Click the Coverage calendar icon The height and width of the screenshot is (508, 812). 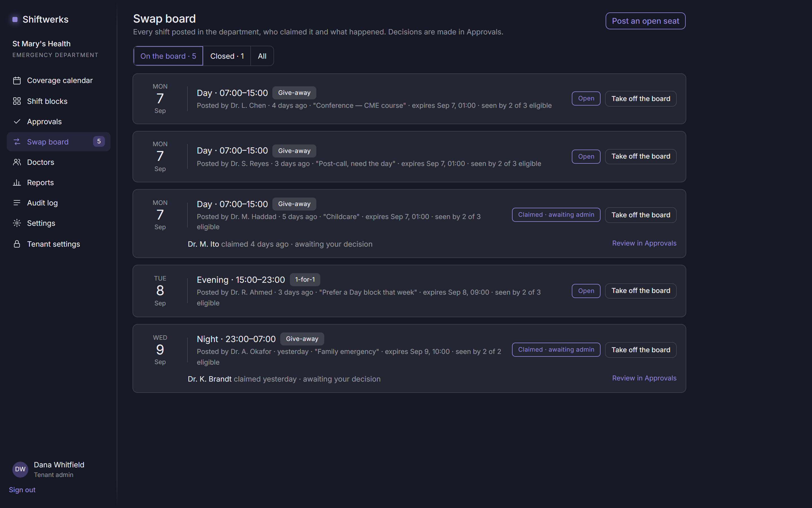coord(17,81)
